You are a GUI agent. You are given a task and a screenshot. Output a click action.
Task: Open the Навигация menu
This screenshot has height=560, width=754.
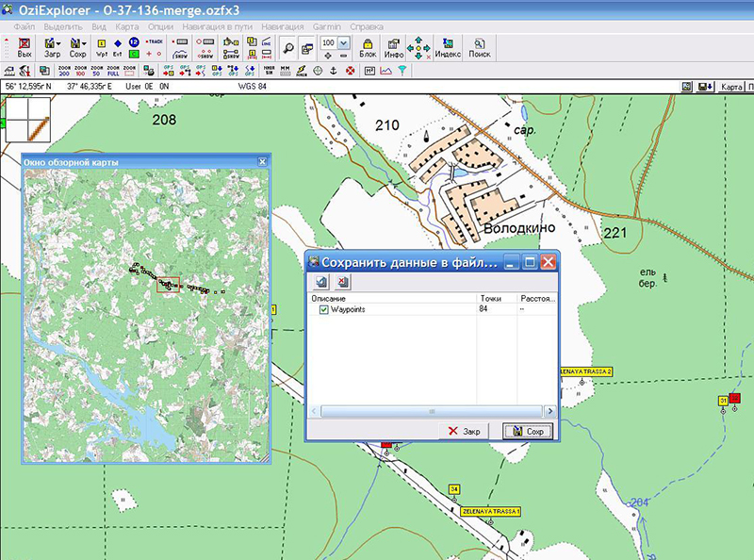click(x=282, y=26)
